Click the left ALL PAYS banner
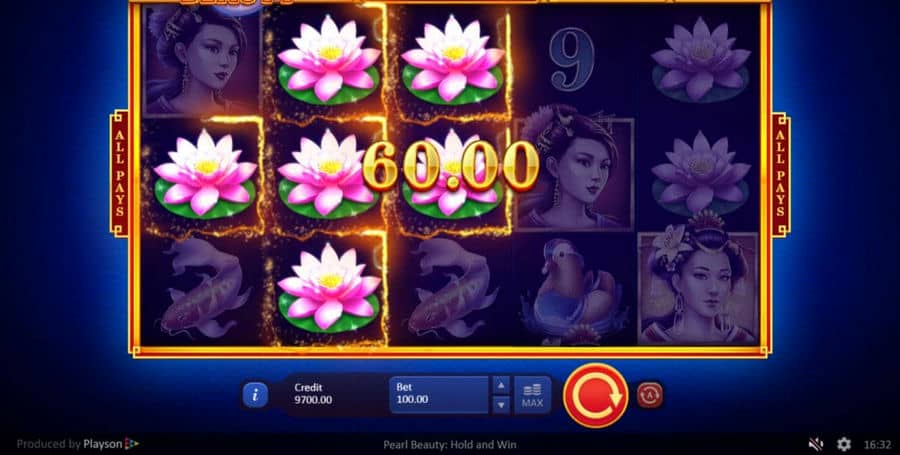The width and height of the screenshot is (900, 455). click(x=119, y=174)
